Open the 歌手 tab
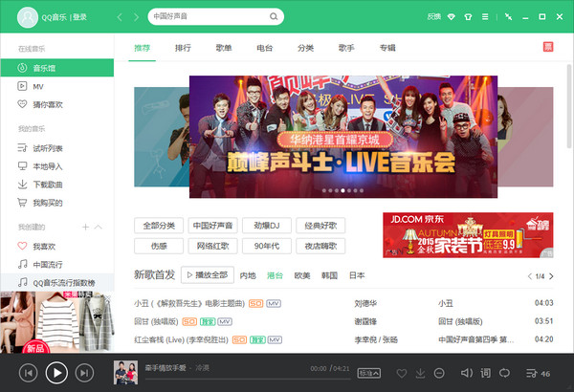This screenshot has width=574, height=392. pos(346,47)
